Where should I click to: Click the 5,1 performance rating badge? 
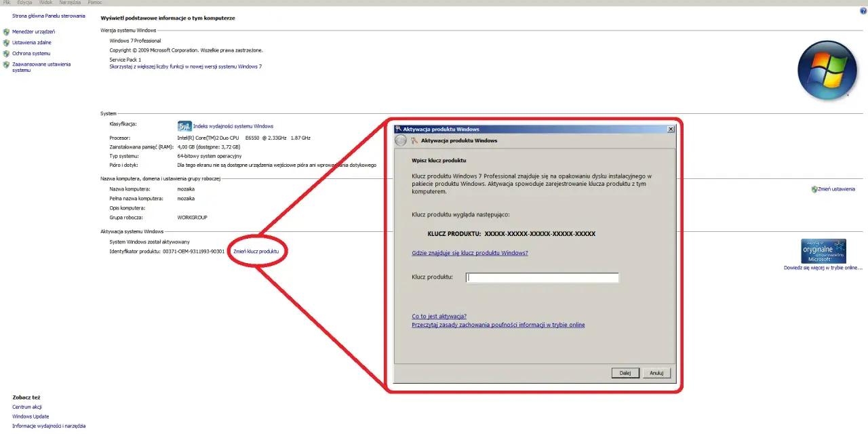[x=184, y=126]
